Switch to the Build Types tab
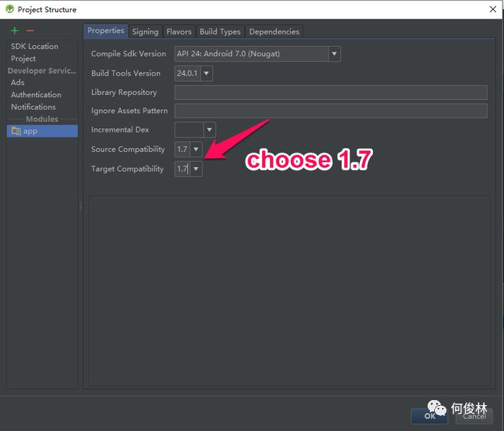Screen dimensions: 504x431 [x=220, y=32]
